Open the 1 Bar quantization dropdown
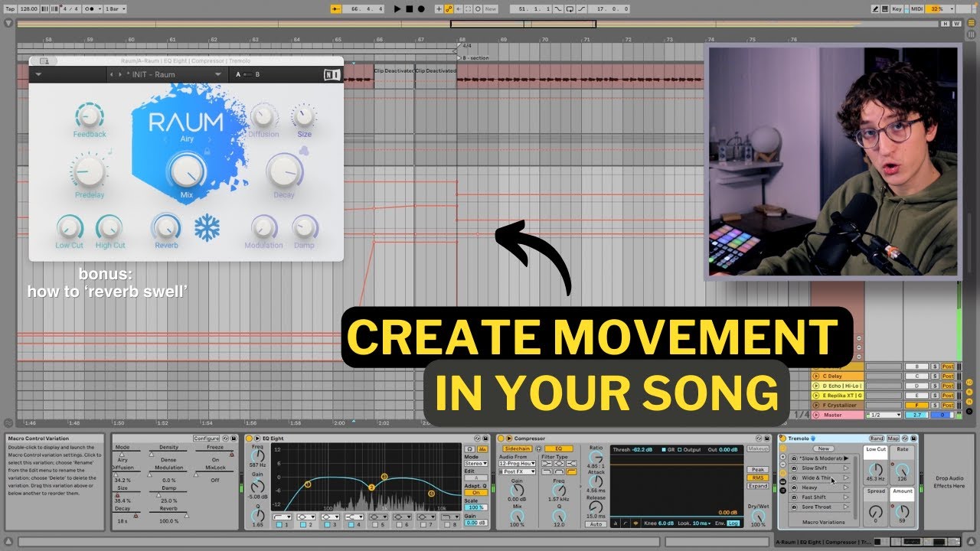The width and height of the screenshot is (980, 551). pos(115,8)
